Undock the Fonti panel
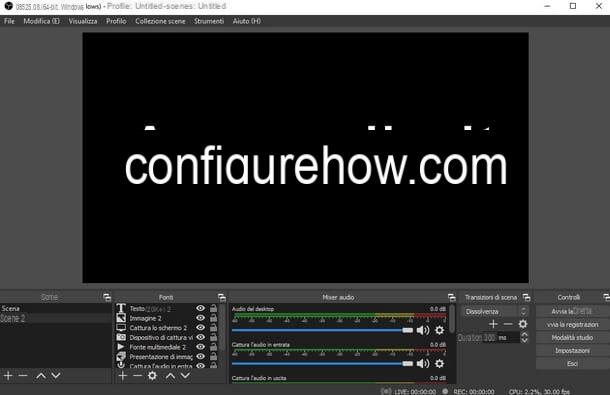 222,297
